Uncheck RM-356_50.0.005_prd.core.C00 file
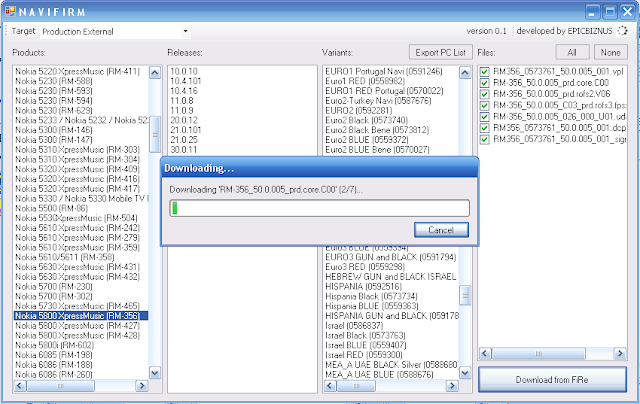Viewport: 640px width, 404px height. click(x=484, y=83)
